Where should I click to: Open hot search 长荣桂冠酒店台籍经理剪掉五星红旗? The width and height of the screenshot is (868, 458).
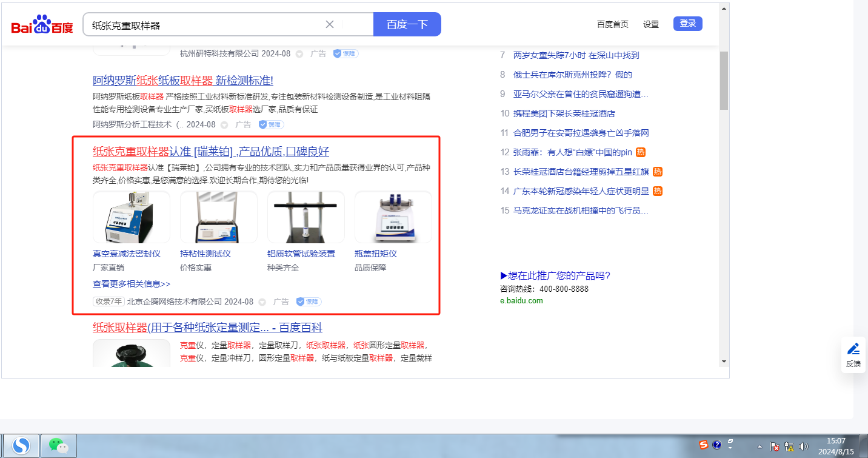(x=581, y=172)
